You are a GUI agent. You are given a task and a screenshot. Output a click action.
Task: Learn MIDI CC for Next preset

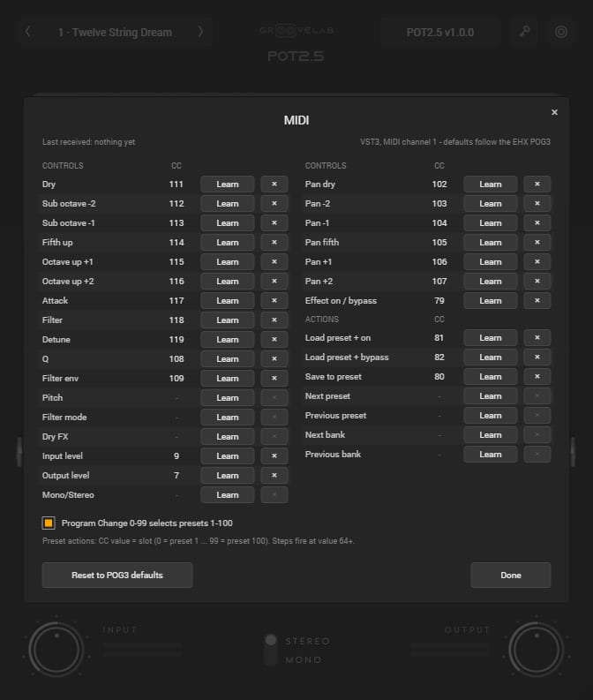point(491,396)
